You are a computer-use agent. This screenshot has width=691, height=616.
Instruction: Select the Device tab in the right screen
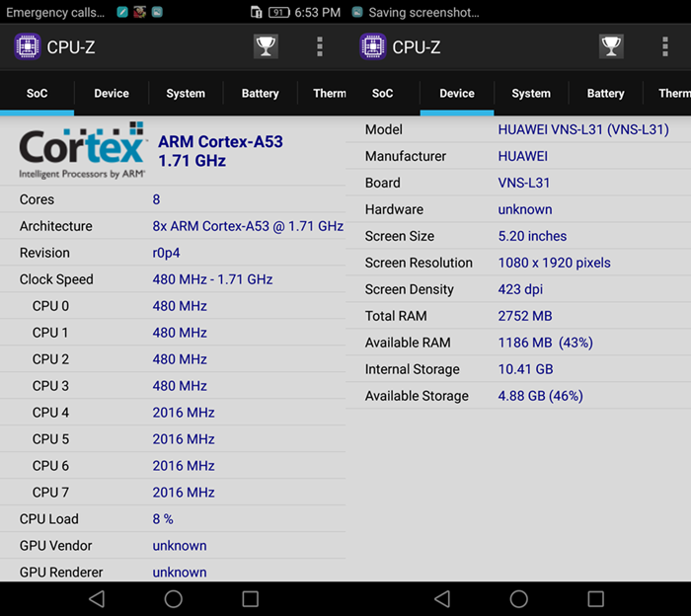(457, 94)
